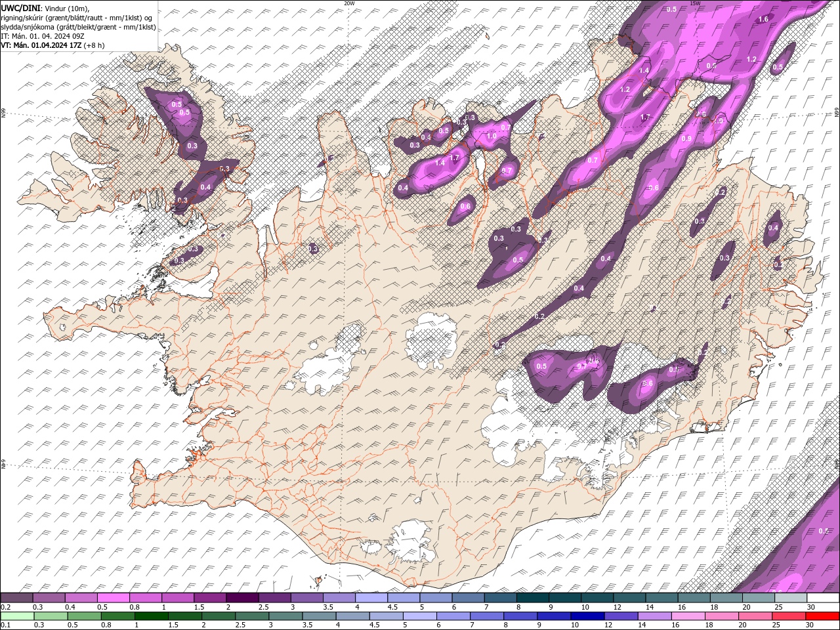Click the "0.1" label in the lower legend
The width and height of the screenshot is (840, 630).
tap(5, 625)
